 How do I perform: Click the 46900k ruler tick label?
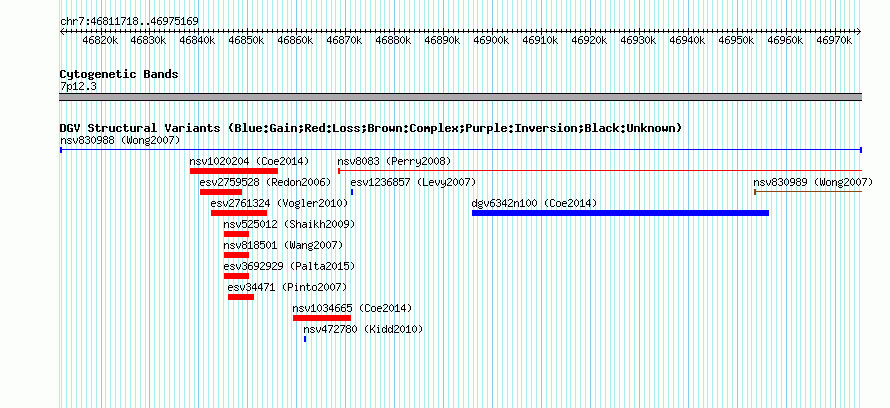[x=491, y=41]
